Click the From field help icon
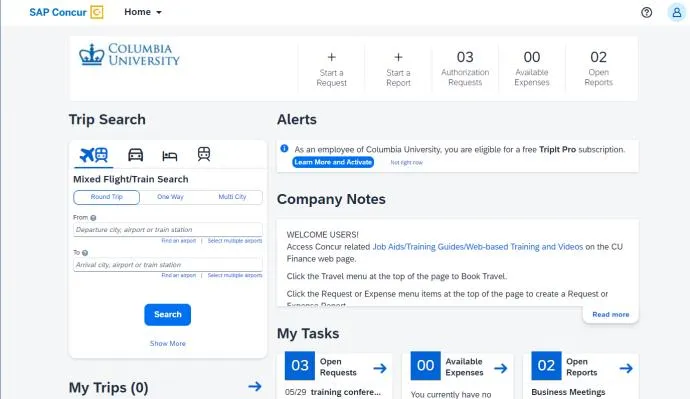 pyautogui.click(x=93, y=218)
